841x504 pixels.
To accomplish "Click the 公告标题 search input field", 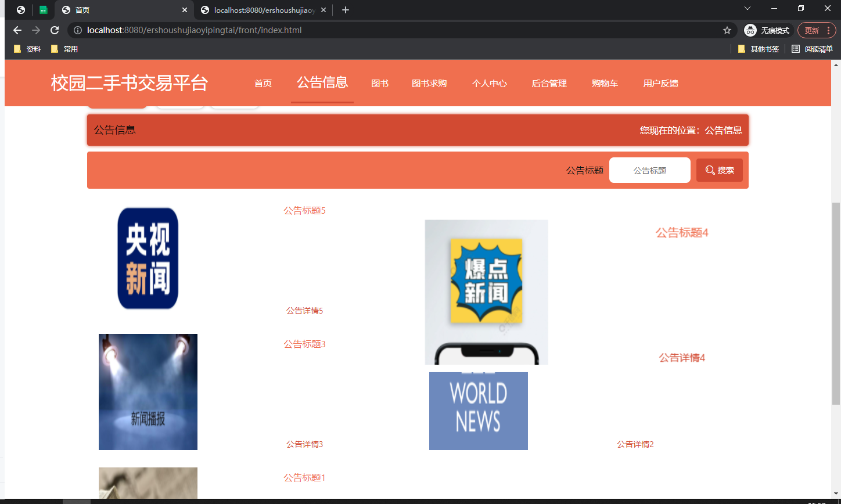I will click(650, 170).
